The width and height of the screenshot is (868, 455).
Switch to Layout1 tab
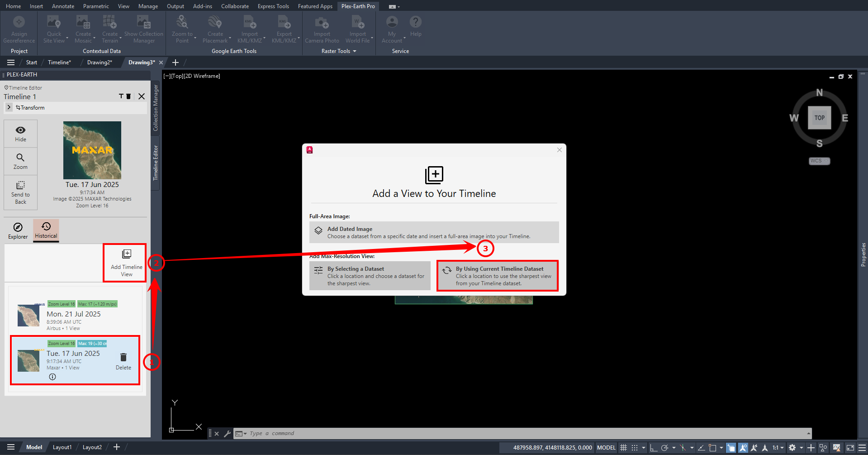[x=62, y=447]
